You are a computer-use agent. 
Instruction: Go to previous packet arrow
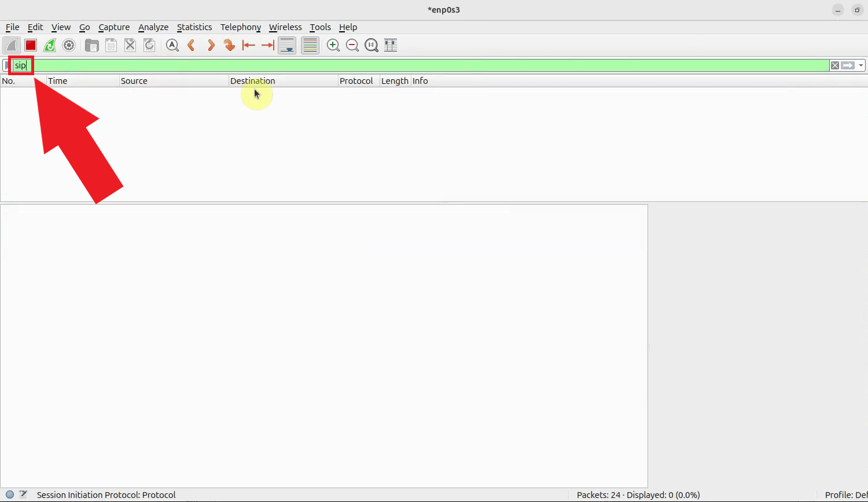191,45
